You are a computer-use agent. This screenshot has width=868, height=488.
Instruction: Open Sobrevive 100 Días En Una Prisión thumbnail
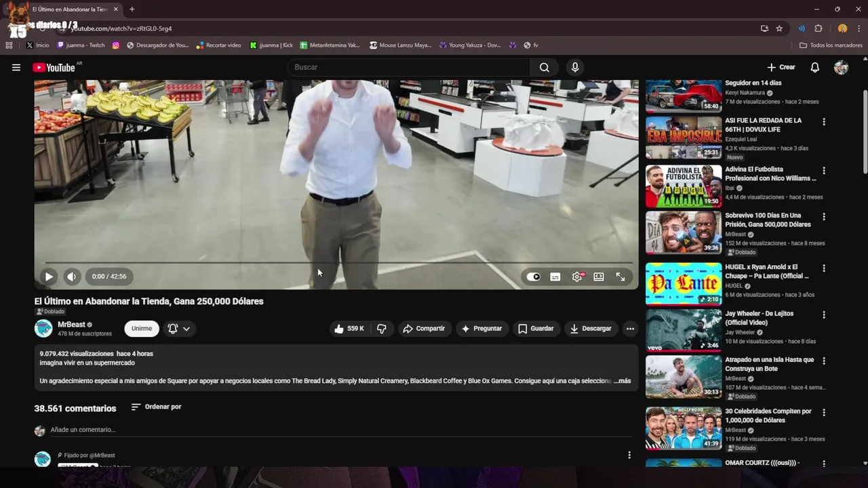point(684,232)
